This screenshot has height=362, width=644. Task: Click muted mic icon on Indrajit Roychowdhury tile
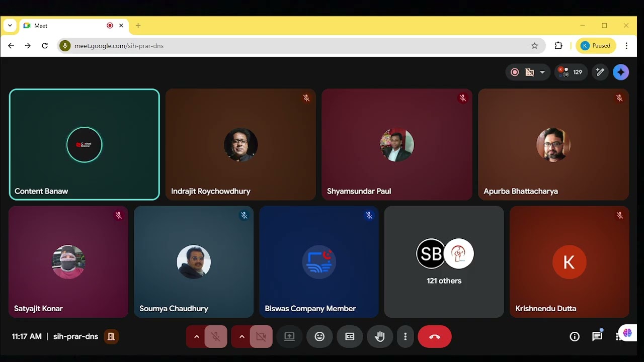point(306,98)
